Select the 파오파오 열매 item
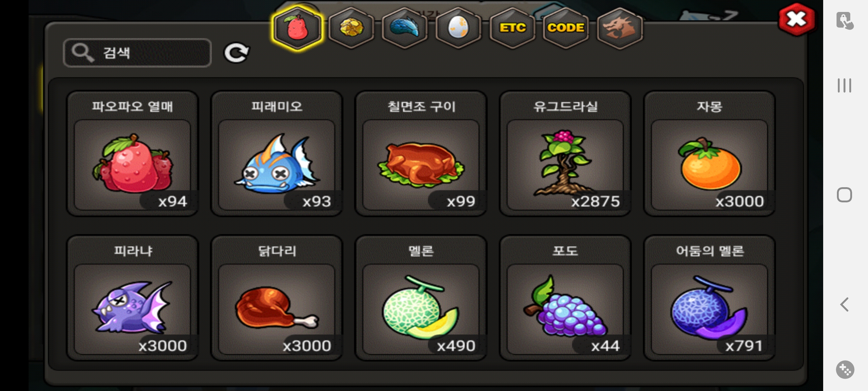Image resolution: width=868 pixels, height=391 pixels. 132,154
